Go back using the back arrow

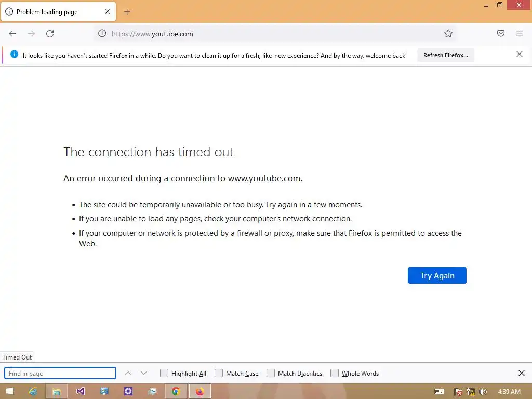point(12,34)
